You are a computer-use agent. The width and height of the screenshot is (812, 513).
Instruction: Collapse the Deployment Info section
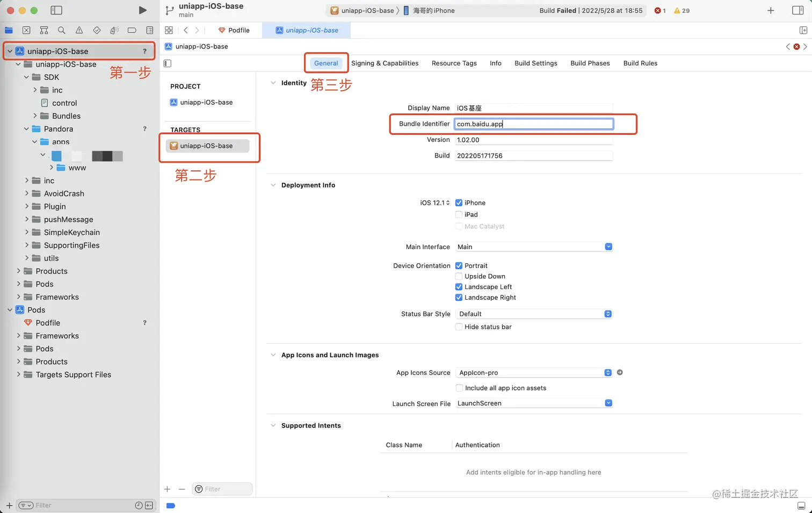pos(273,185)
